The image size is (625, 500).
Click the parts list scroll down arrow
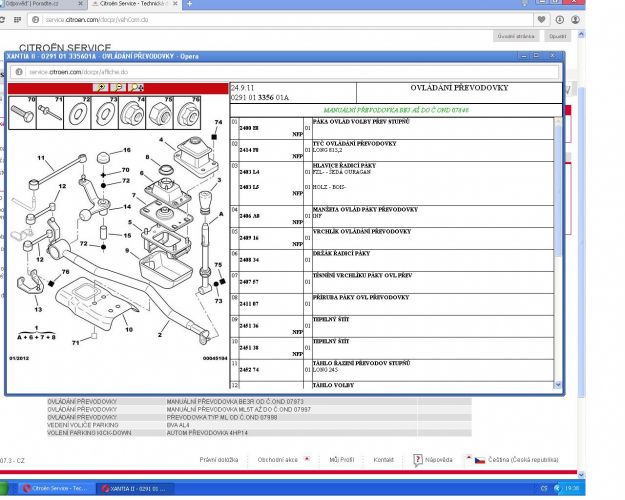pyautogui.click(x=558, y=385)
